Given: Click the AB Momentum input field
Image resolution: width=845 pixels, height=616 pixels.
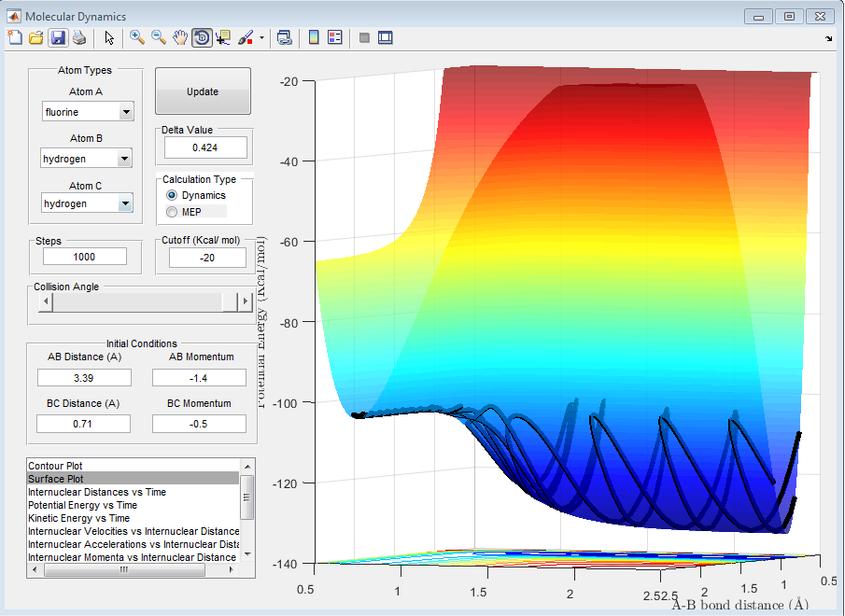Looking at the screenshot, I should [x=199, y=378].
